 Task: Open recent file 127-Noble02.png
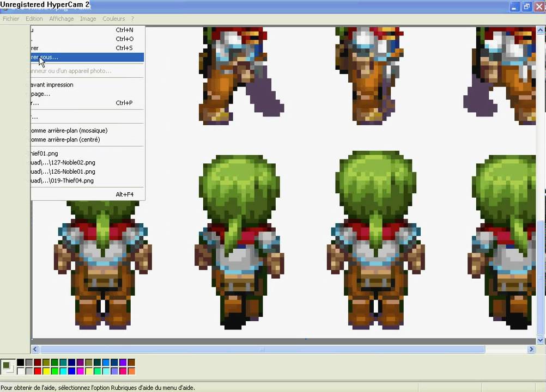pos(87,162)
